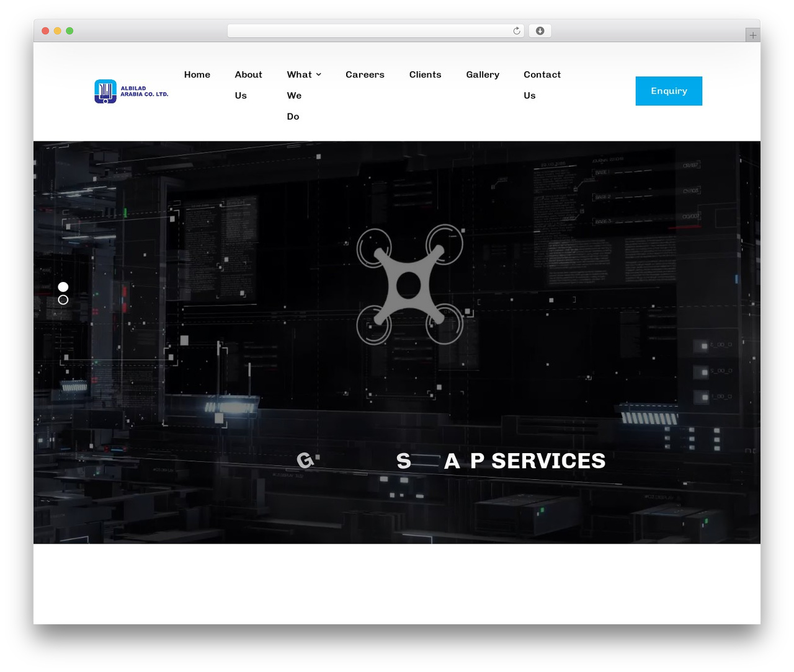Click the Albilad Arabia Co. Ltd. logo
Image resolution: width=794 pixels, height=672 pixels.
coord(132,91)
